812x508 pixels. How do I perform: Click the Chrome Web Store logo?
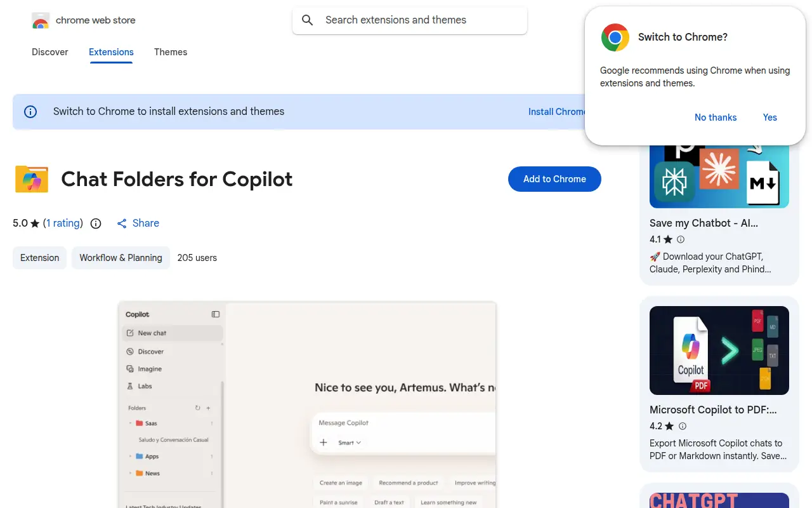[41, 20]
